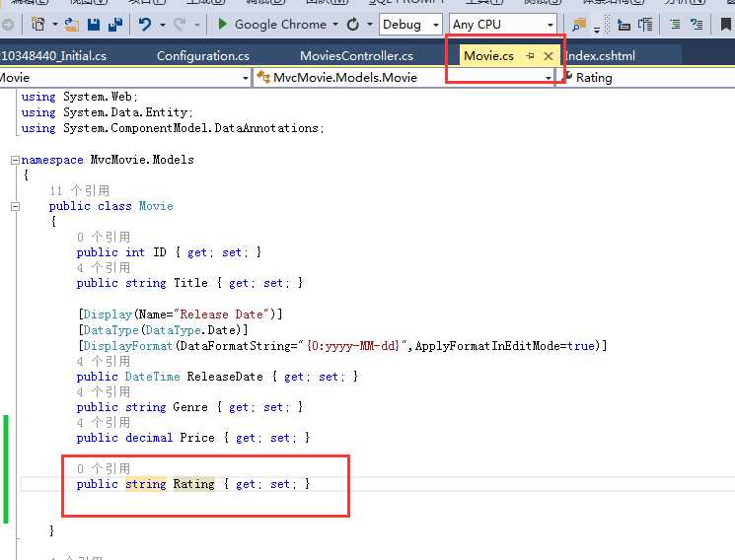
Task: Open the New Project dropdown arrow
Action: click(55, 25)
